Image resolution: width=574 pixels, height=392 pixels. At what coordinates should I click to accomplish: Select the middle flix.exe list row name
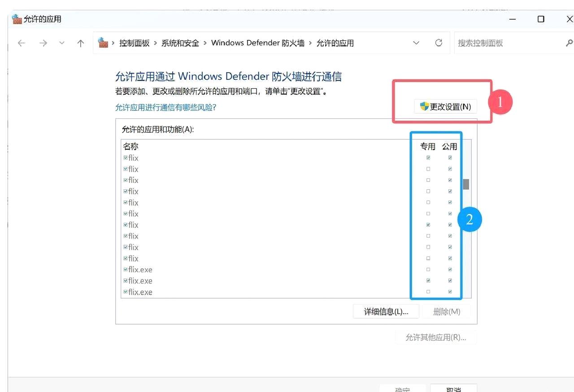[x=140, y=281]
